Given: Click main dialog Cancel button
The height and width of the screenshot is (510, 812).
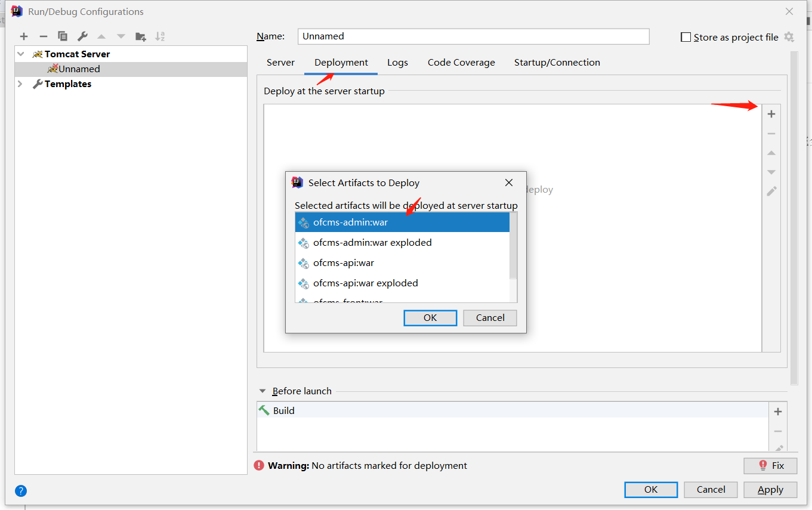Looking at the screenshot, I should (711, 490).
